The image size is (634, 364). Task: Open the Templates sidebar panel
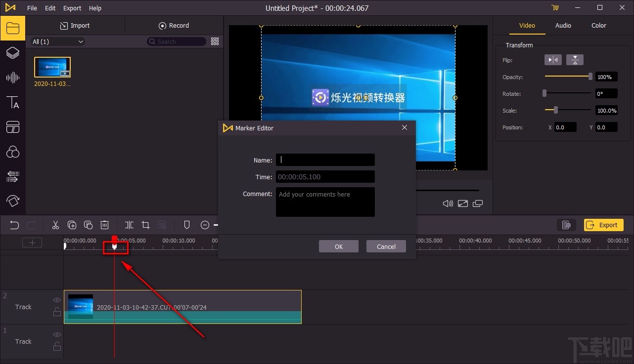pyautogui.click(x=13, y=127)
